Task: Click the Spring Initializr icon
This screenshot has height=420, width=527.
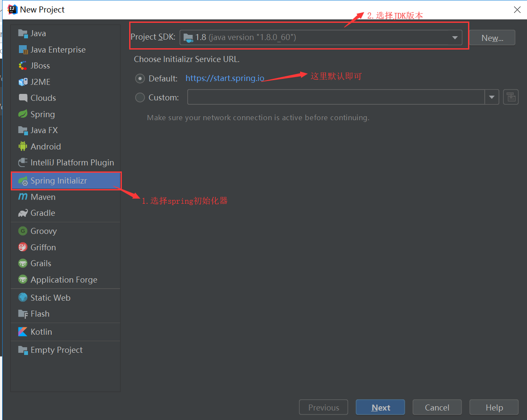Action: [23, 181]
